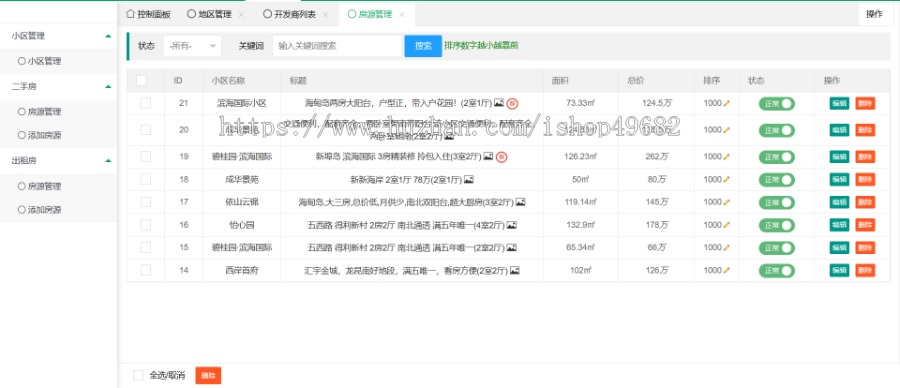Toggle 正常 status switch for ID 17
900x388 pixels.
777,202
